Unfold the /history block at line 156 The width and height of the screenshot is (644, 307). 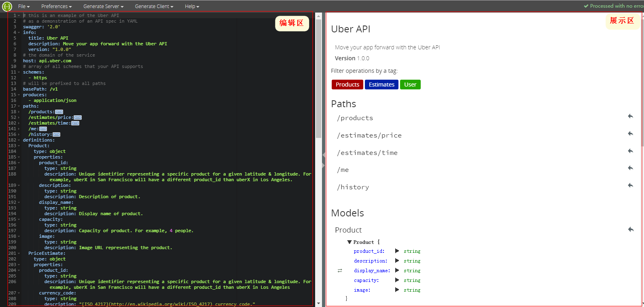pos(19,135)
